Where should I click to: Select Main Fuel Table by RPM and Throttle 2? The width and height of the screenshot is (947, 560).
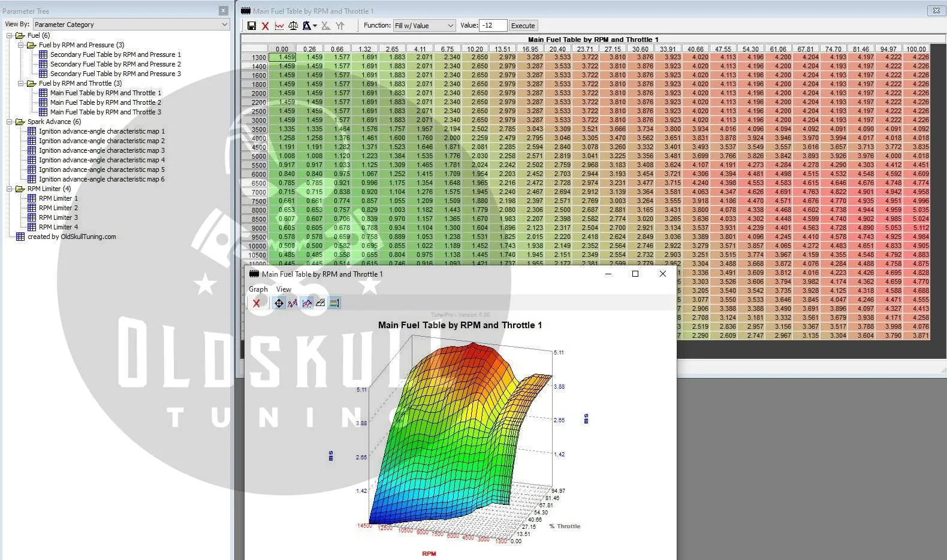[105, 102]
